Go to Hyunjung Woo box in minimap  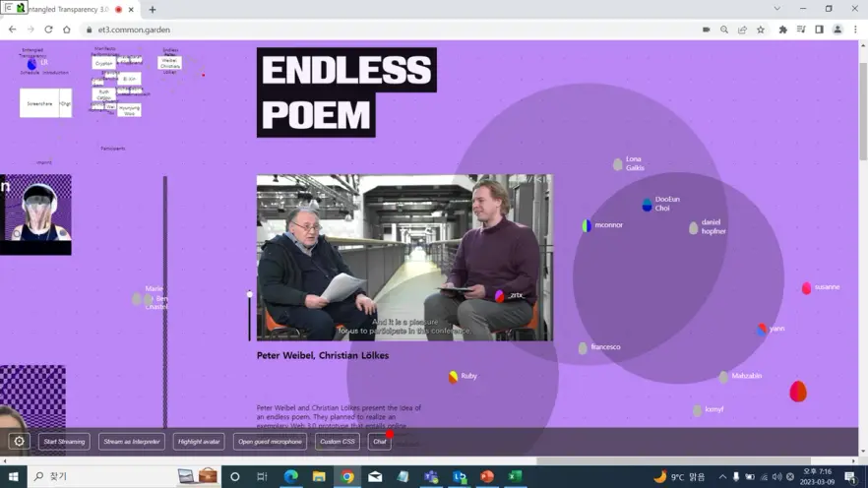(129, 110)
